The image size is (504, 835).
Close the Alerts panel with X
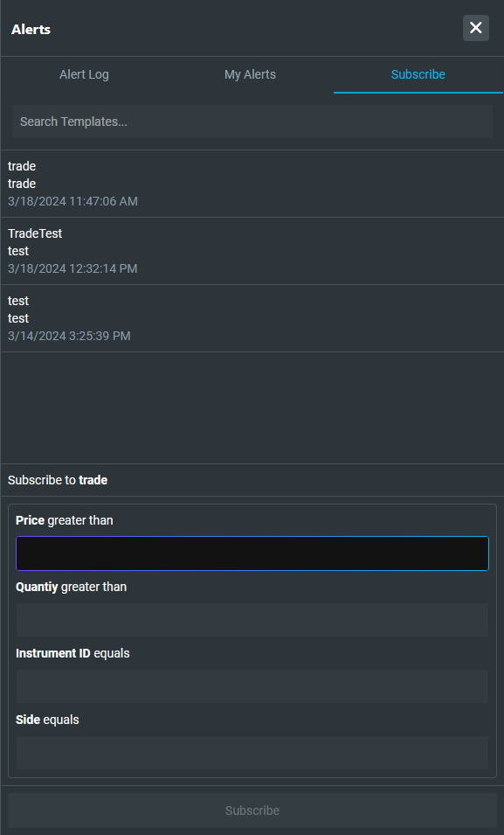(475, 28)
